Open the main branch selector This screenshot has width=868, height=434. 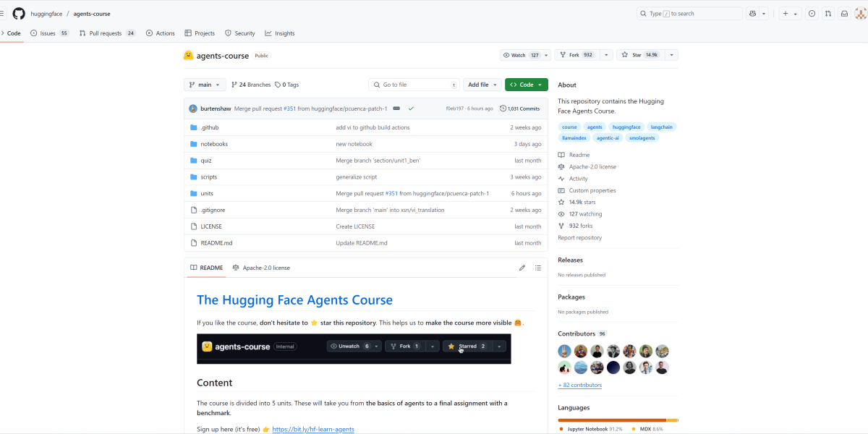[205, 85]
